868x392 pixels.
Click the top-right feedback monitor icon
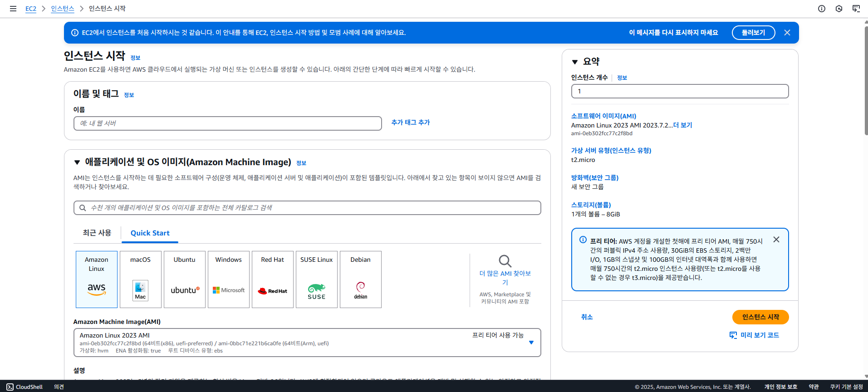tap(856, 9)
